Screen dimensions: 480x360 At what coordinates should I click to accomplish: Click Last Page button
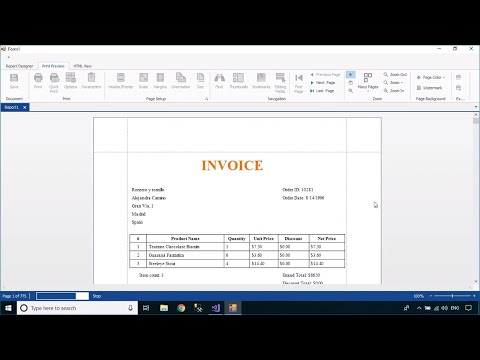(x=322, y=91)
